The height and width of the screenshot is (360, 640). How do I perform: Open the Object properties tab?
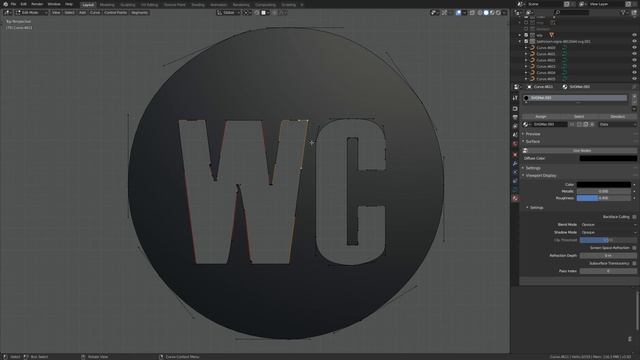pos(515,155)
